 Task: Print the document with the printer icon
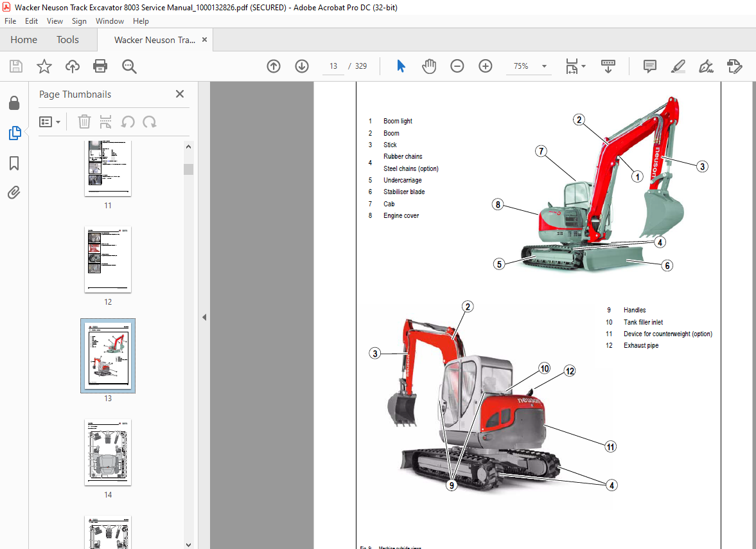tap(100, 66)
